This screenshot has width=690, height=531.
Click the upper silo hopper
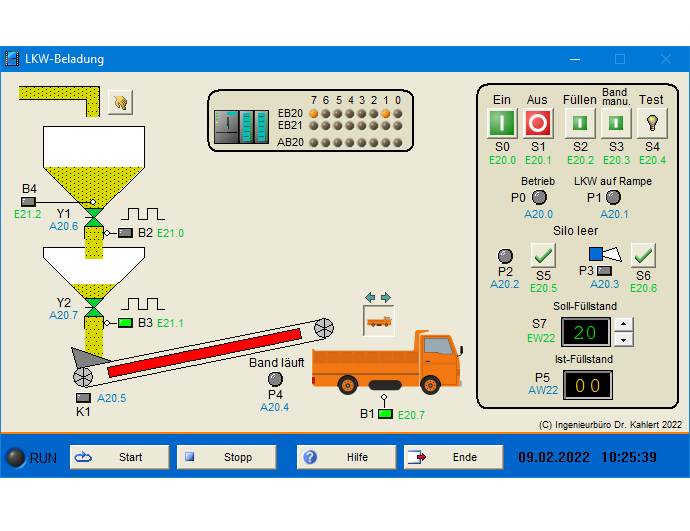tap(94, 167)
